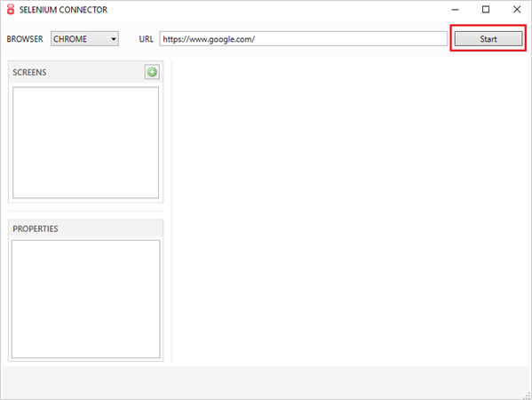Viewport: 532px width, 400px height.
Task: Open the CHROME browser dropdown
Action: tap(84, 39)
